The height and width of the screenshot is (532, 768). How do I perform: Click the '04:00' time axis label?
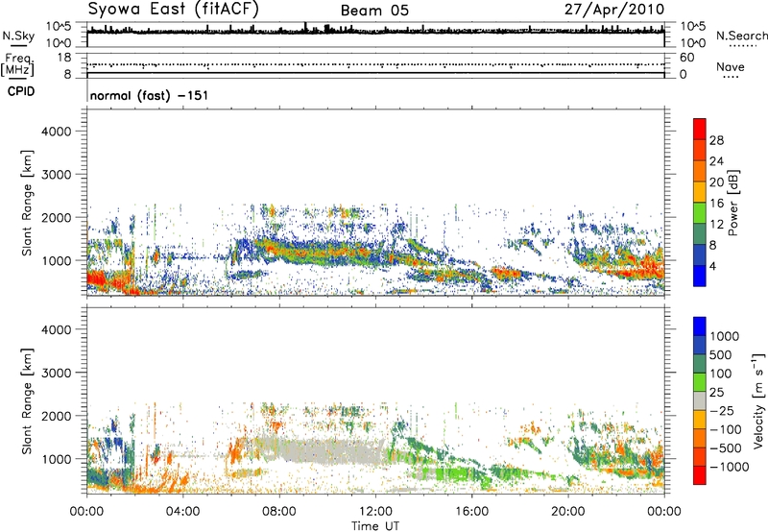point(182,512)
